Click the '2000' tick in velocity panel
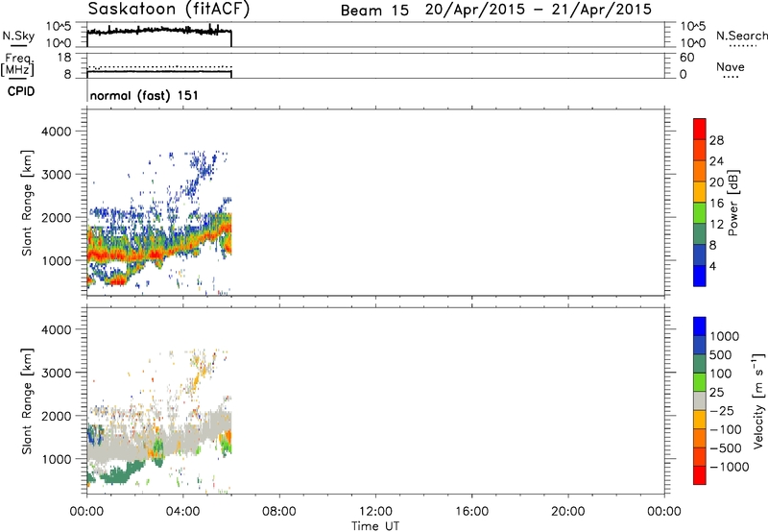 pos(56,416)
